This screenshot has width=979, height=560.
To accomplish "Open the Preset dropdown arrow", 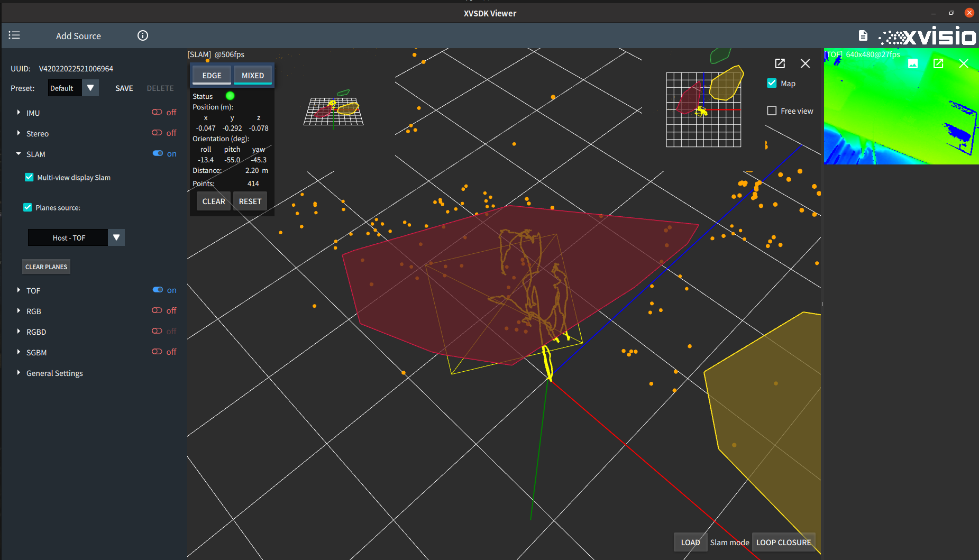I will pyautogui.click(x=90, y=88).
